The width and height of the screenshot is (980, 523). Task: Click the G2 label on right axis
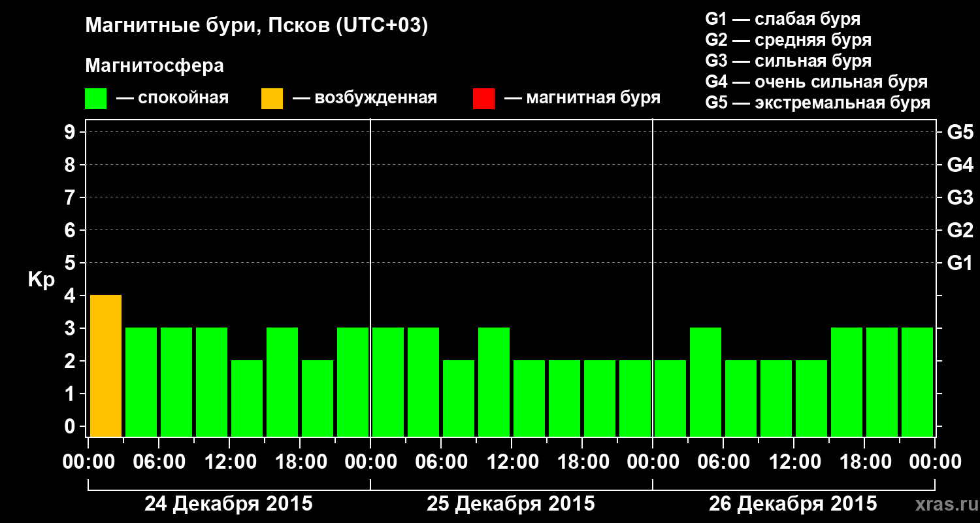960,230
